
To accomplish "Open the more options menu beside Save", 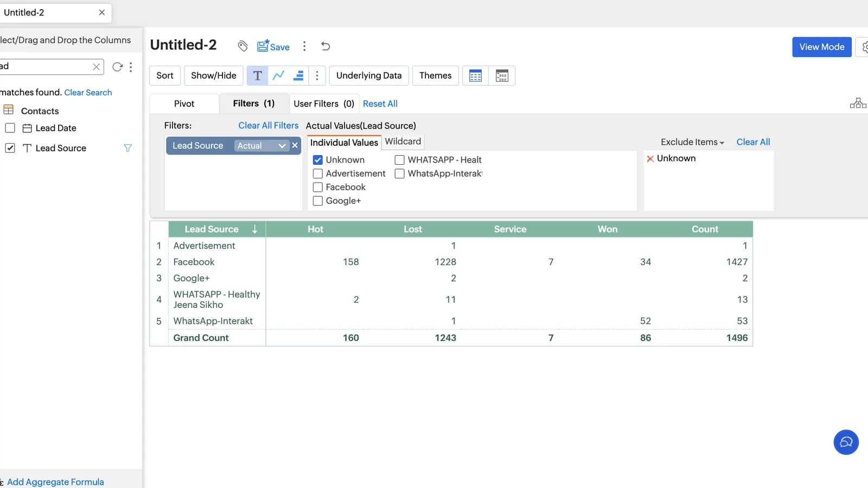I will tap(304, 46).
